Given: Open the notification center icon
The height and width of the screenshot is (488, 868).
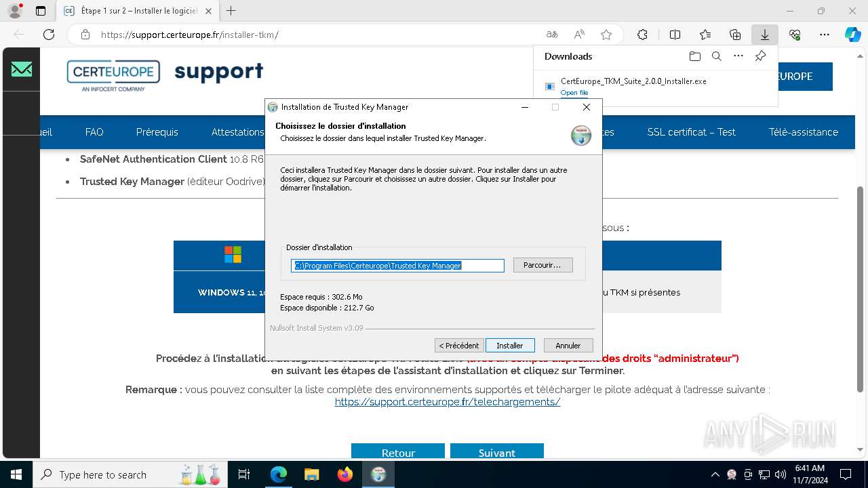Looking at the screenshot, I should pos(846,474).
